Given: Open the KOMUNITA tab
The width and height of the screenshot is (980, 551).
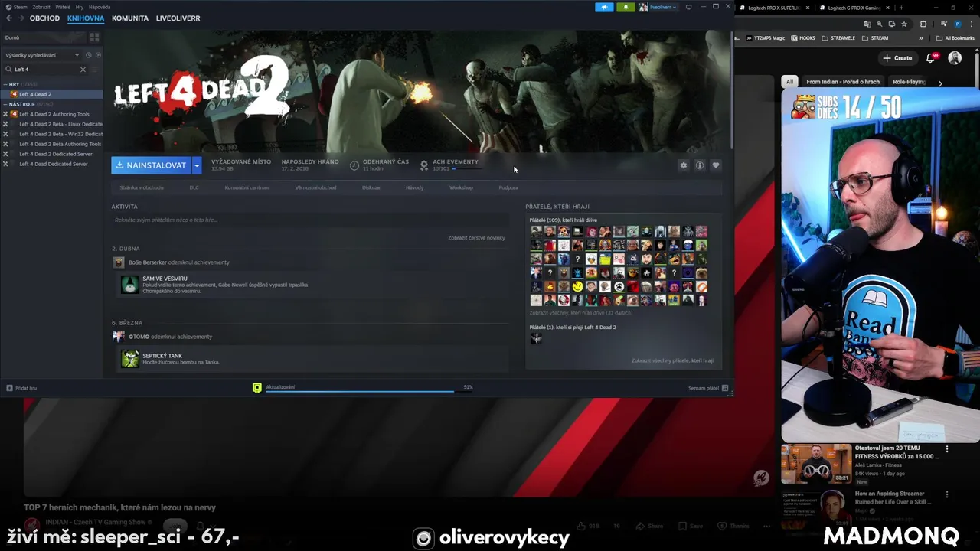Looking at the screenshot, I should point(130,18).
